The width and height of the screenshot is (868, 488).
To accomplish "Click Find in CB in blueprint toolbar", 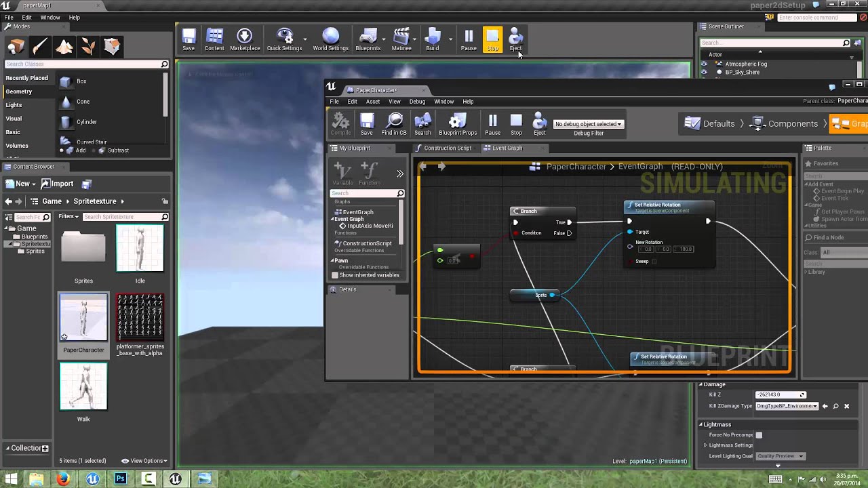I will (x=394, y=124).
